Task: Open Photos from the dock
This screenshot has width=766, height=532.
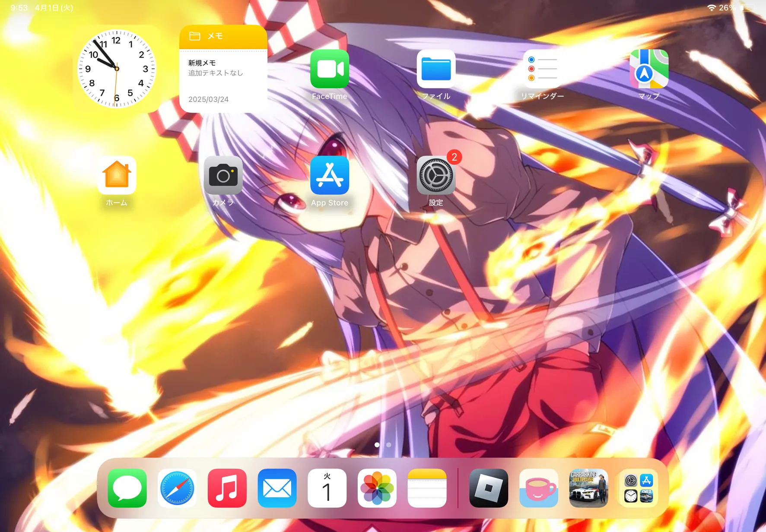Action: click(377, 488)
